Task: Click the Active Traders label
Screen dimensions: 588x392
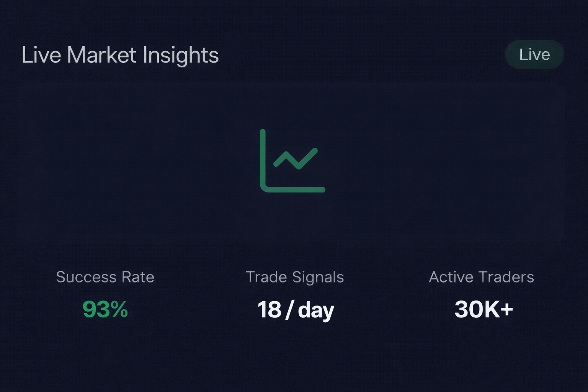Action: click(x=481, y=277)
